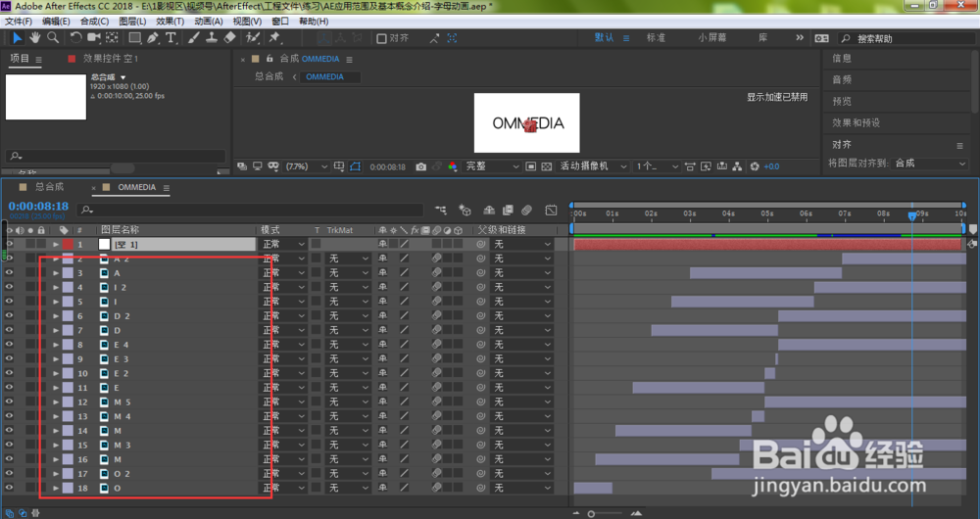Toggle the shy layers switch in timeline

(x=489, y=211)
